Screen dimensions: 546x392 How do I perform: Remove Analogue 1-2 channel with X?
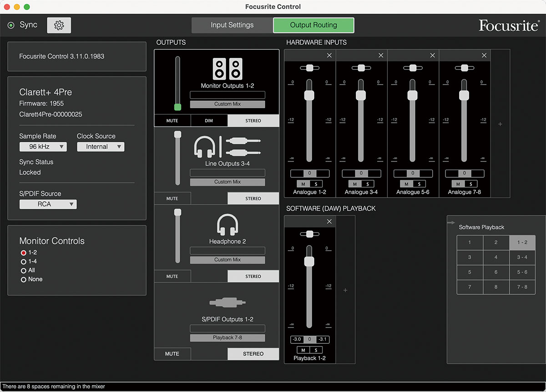coord(329,55)
